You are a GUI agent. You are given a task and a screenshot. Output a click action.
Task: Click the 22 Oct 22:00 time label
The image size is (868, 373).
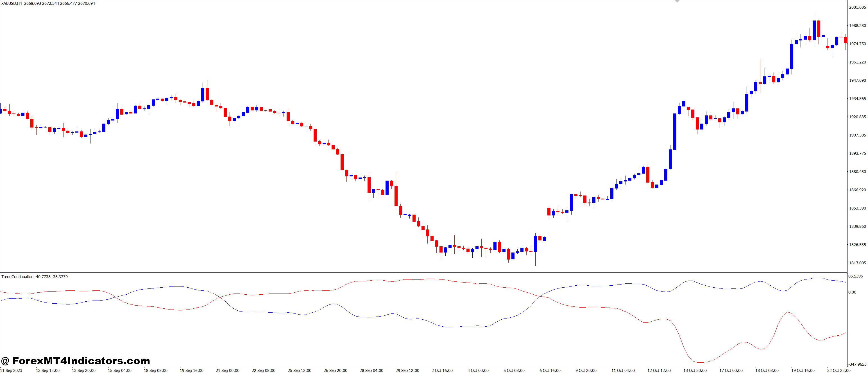click(839, 370)
